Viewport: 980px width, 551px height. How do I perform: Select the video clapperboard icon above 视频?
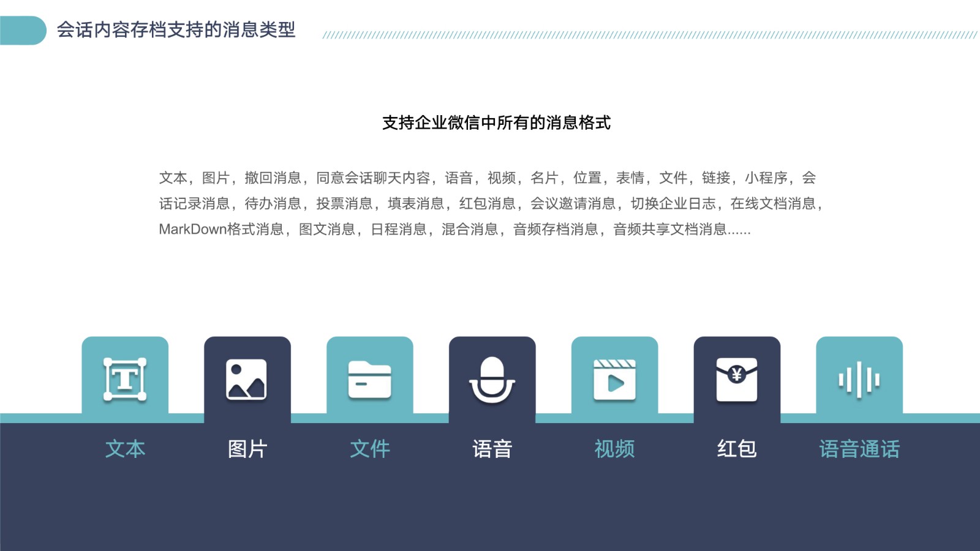[x=614, y=380]
